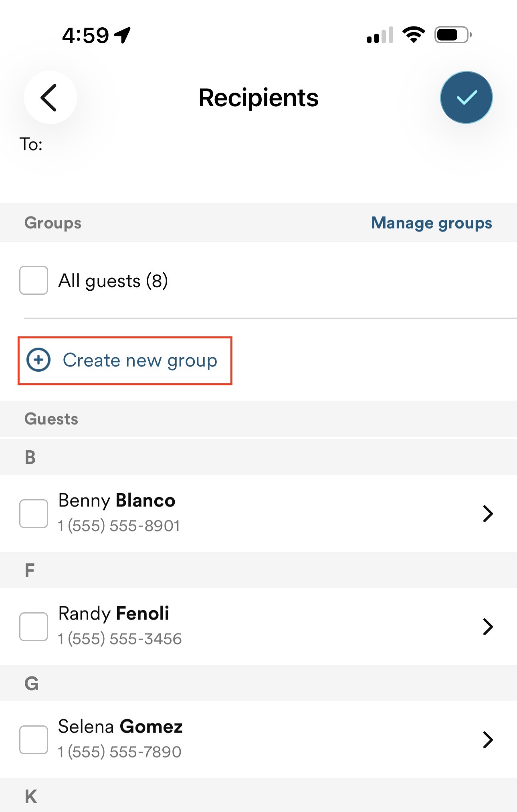Select the Benny Blanco checkbox
517x812 pixels.
(x=34, y=513)
